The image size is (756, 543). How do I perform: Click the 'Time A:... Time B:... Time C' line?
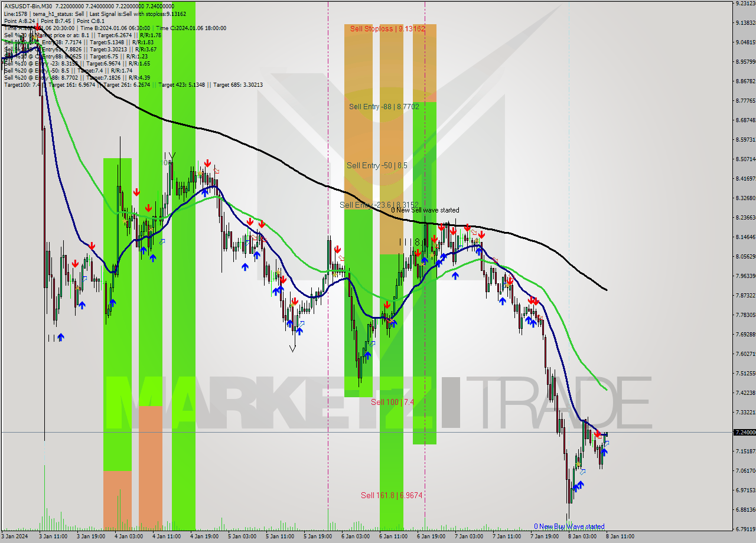[115, 28]
